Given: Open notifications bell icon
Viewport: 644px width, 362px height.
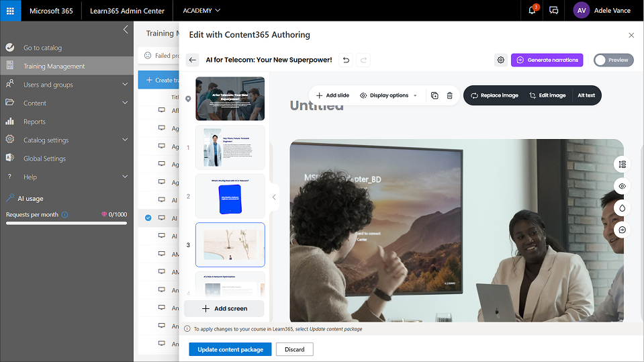Looking at the screenshot, I should coord(533,11).
